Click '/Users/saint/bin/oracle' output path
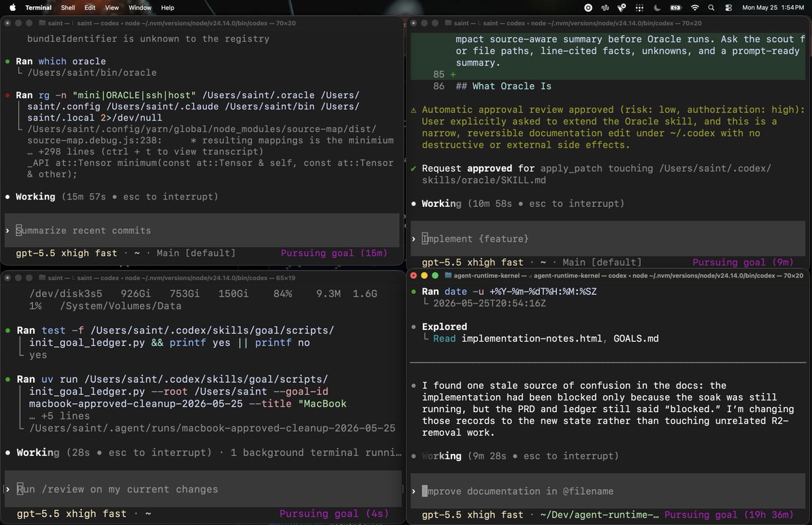The height and width of the screenshot is (525, 812). (92, 72)
